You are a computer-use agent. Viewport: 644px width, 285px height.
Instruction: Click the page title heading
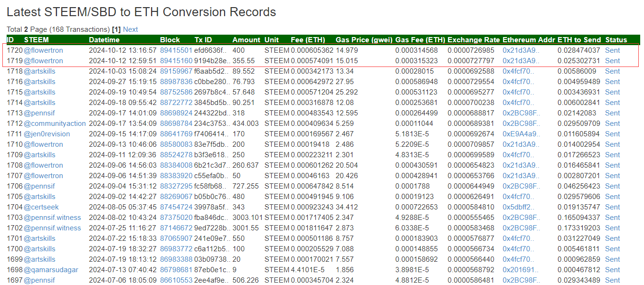click(x=142, y=12)
